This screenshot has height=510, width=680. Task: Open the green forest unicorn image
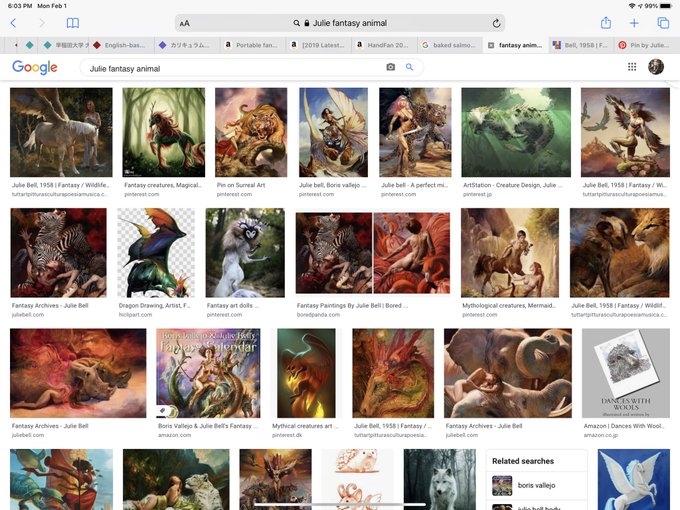click(163, 132)
